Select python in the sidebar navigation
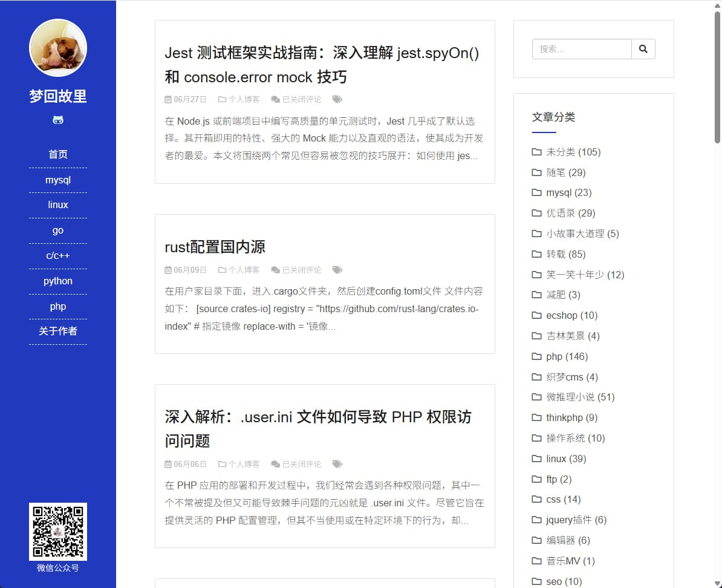The width and height of the screenshot is (722, 588). pos(58,281)
